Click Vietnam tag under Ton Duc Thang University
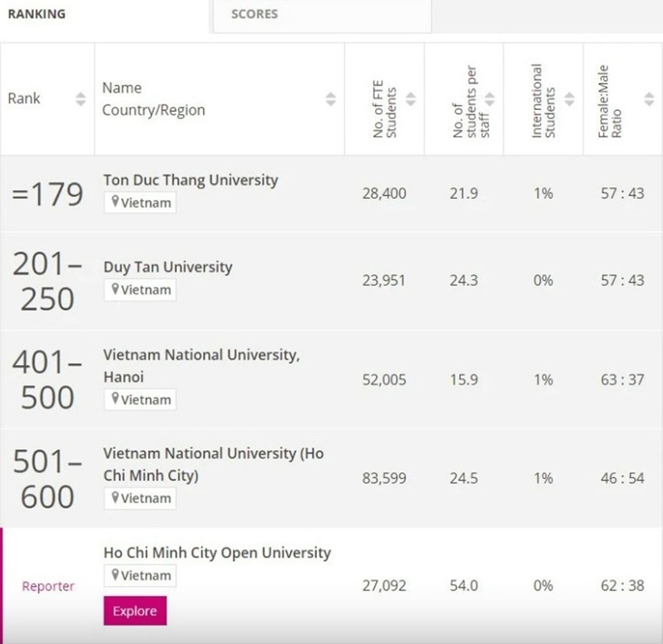The image size is (663, 644). point(141,203)
